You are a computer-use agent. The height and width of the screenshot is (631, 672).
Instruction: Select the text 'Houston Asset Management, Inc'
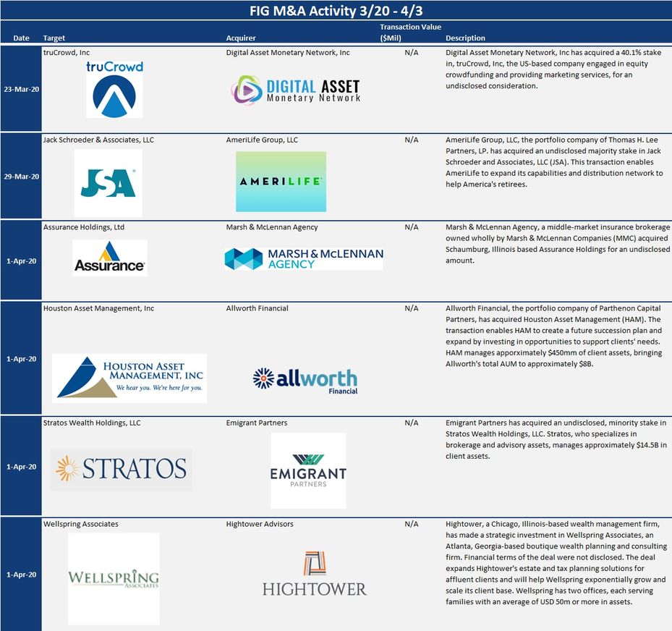click(98, 308)
